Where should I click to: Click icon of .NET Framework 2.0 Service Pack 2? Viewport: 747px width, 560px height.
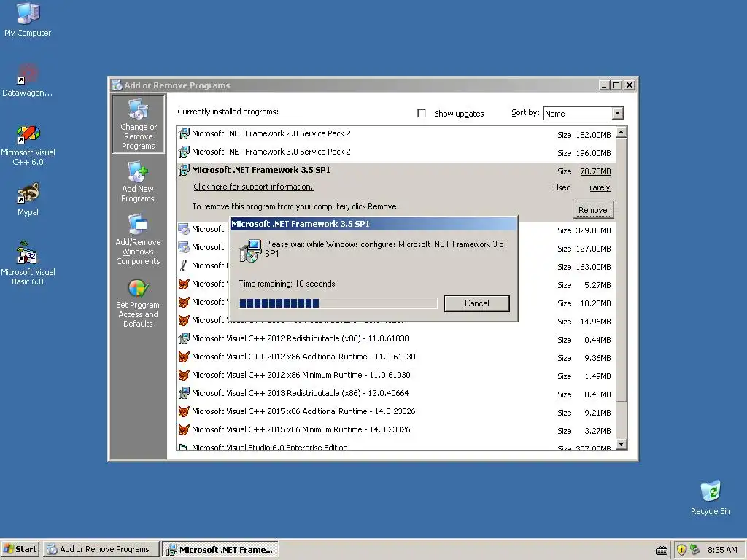(184, 134)
